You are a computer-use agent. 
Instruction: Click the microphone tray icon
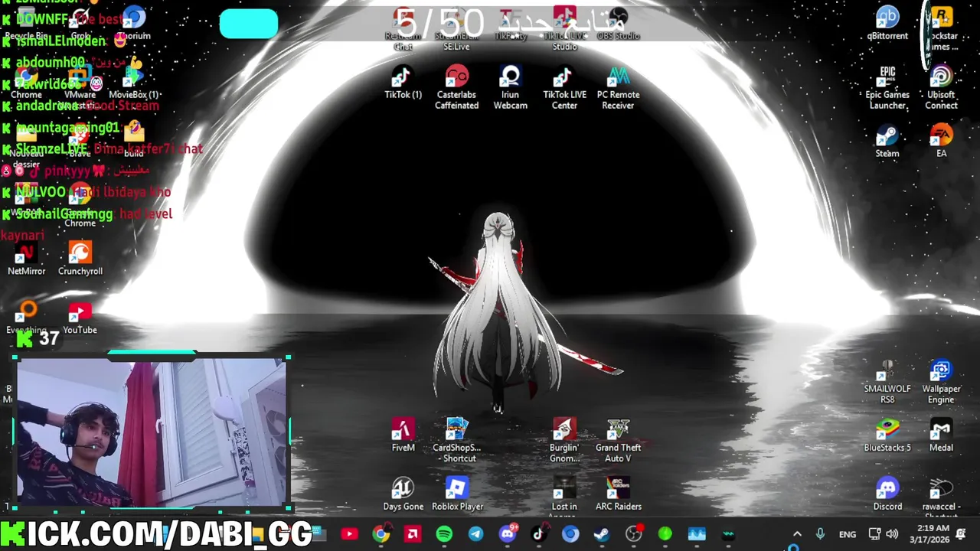click(820, 534)
